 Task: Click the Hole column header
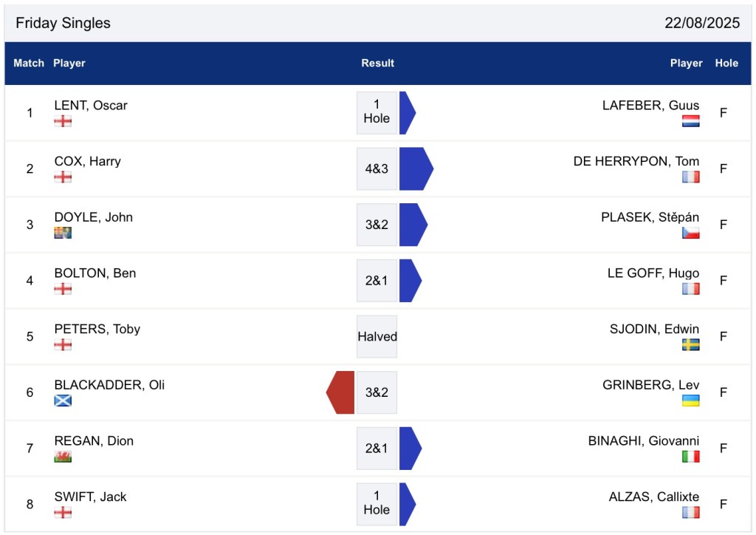pos(726,63)
